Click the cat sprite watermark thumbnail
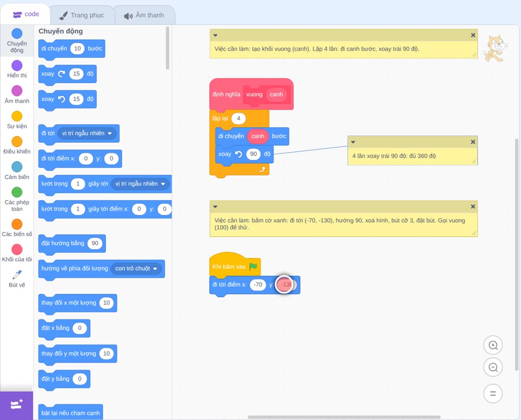The width and height of the screenshot is (521, 420). coord(495,48)
